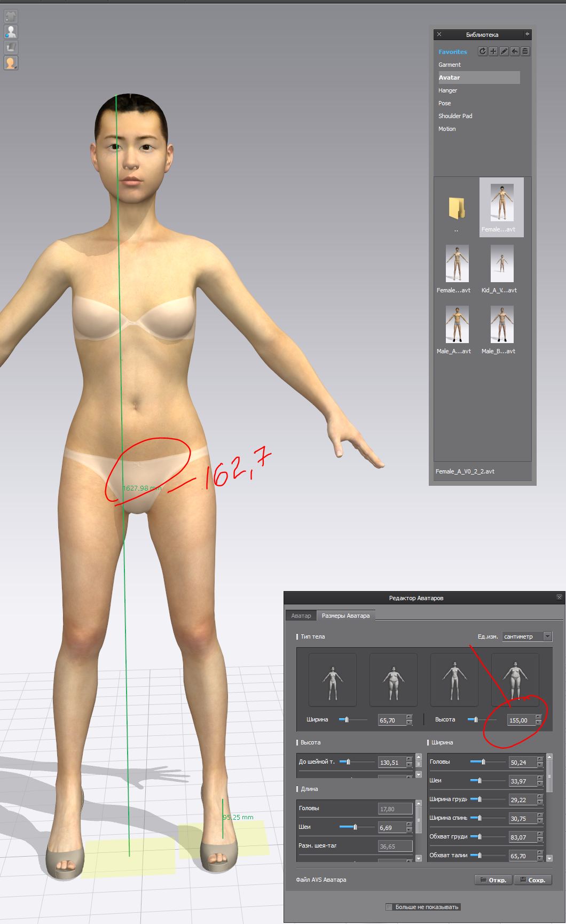Open the Shoulder Pad library category

click(x=455, y=116)
